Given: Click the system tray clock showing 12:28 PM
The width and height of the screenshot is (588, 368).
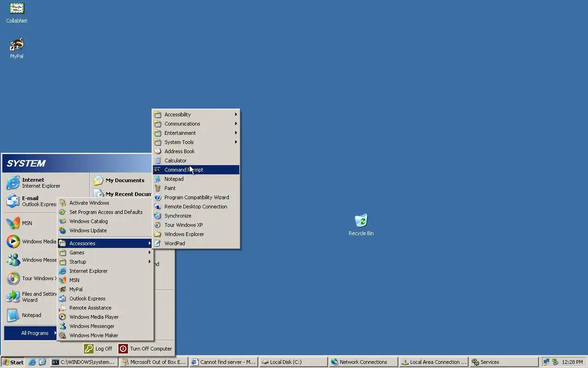Looking at the screenshot, I should point(572,362).
